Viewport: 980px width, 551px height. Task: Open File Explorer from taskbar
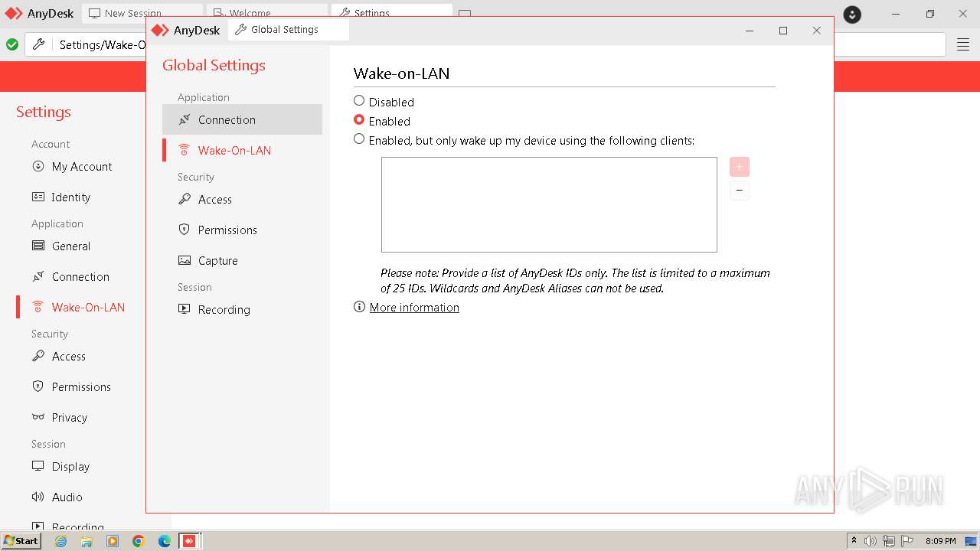pyautogui.click(x=87, y=541)
